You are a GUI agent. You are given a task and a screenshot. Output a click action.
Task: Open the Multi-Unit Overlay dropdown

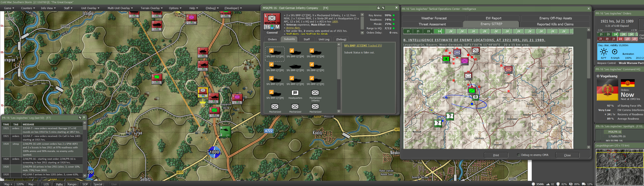[120, 8]
